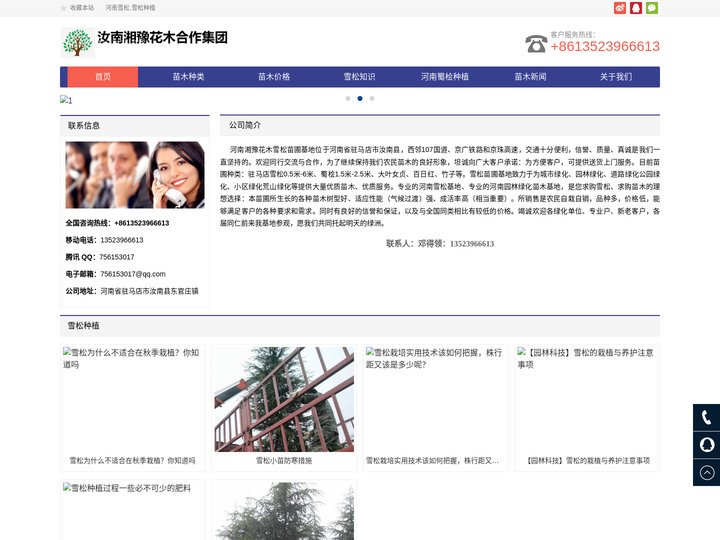Open the 雪松小苗防寒措施 photo thumbnail

coord(284,399)
